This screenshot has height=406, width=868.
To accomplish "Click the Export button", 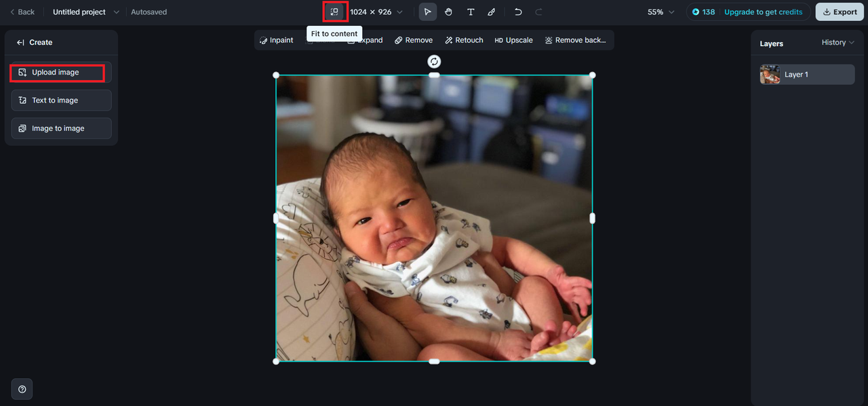I will pos(840,12).
